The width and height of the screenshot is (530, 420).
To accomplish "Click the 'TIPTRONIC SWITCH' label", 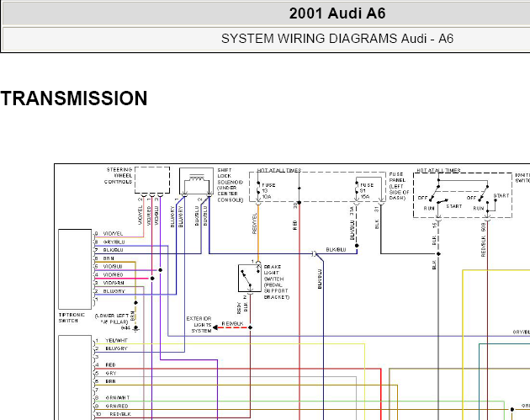I will click(x=72, y=317).
